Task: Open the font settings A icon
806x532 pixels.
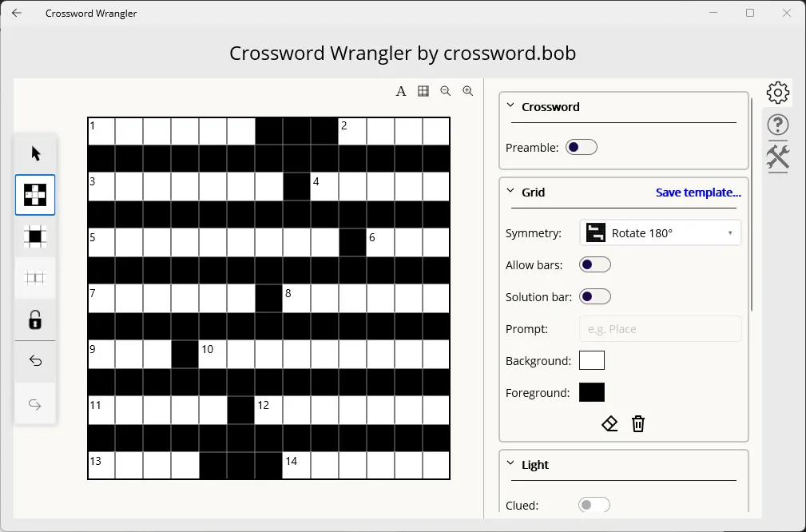Action: [x=401, y=92]
